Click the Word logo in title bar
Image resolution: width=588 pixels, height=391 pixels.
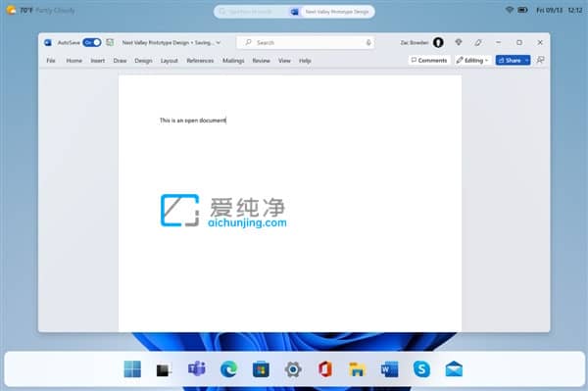pyautogui.click(x=48, y=42)
